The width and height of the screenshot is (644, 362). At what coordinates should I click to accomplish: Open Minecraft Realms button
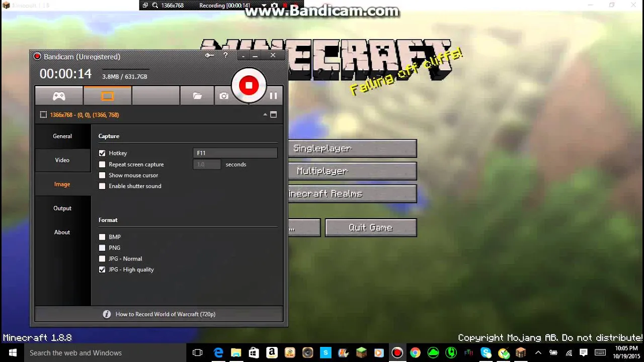(352, 194)
